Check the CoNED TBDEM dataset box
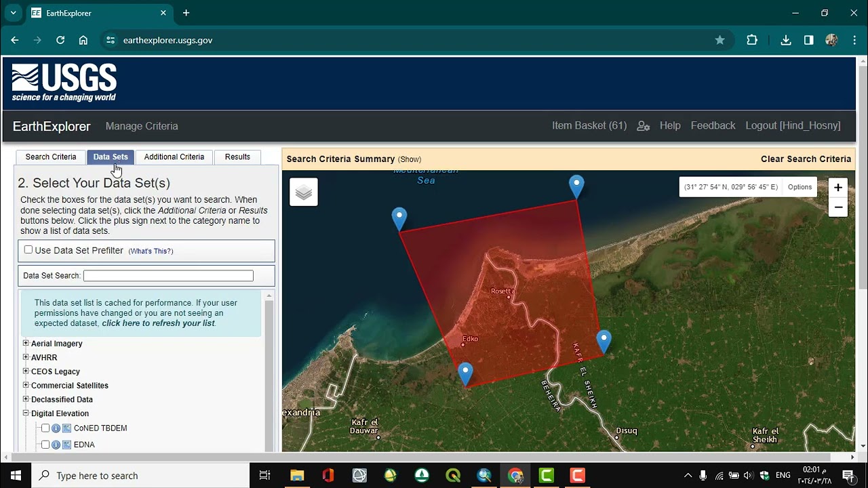The image size is (868, 488). 45,428
